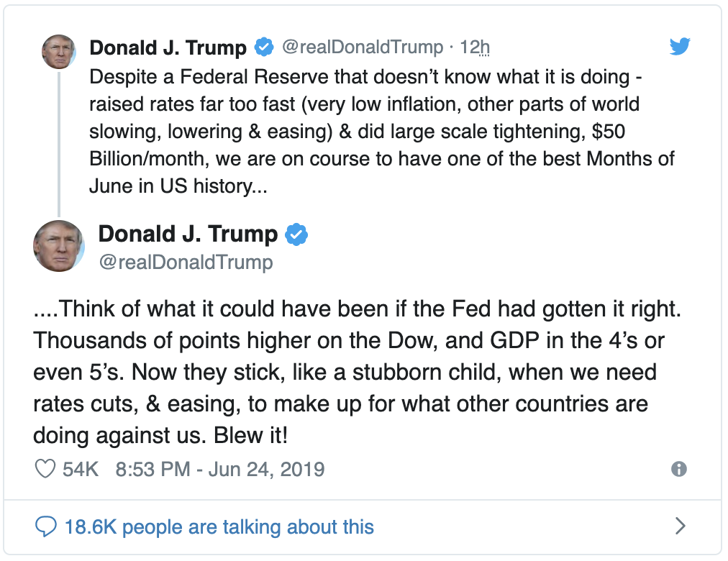Click the Twitter bird logo
The image size is (728, 561).
pyautogui.click(x=679, y=47)
